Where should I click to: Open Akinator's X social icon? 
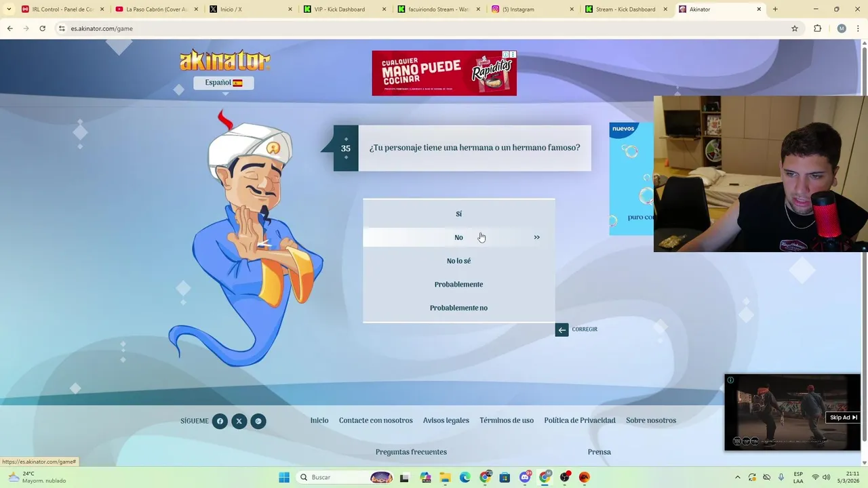(x=239, y=421)
